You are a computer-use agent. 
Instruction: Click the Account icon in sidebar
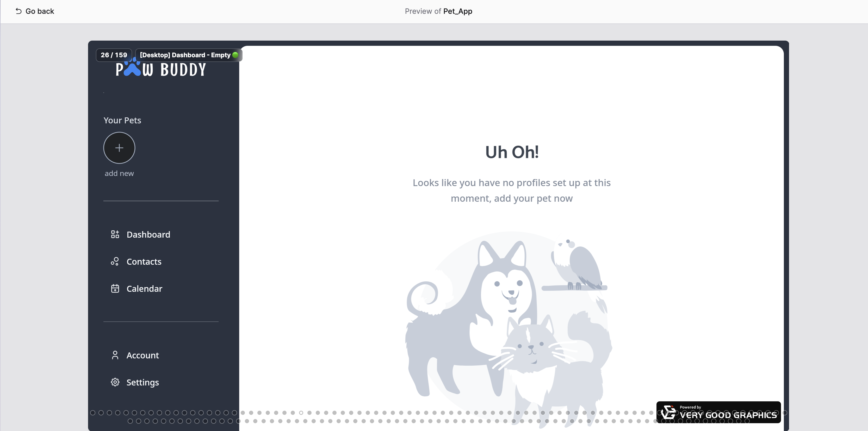pyautogui.click(x=115, y=355)
